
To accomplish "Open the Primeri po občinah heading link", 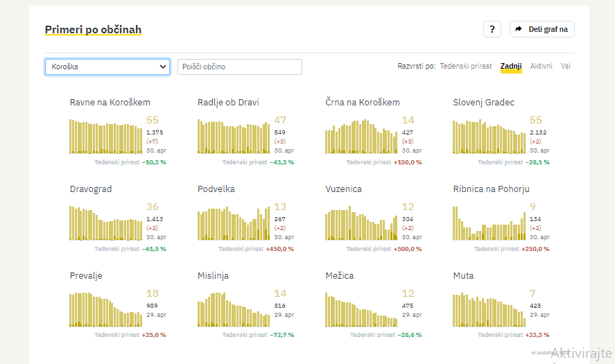I will [x=93, y=30].
